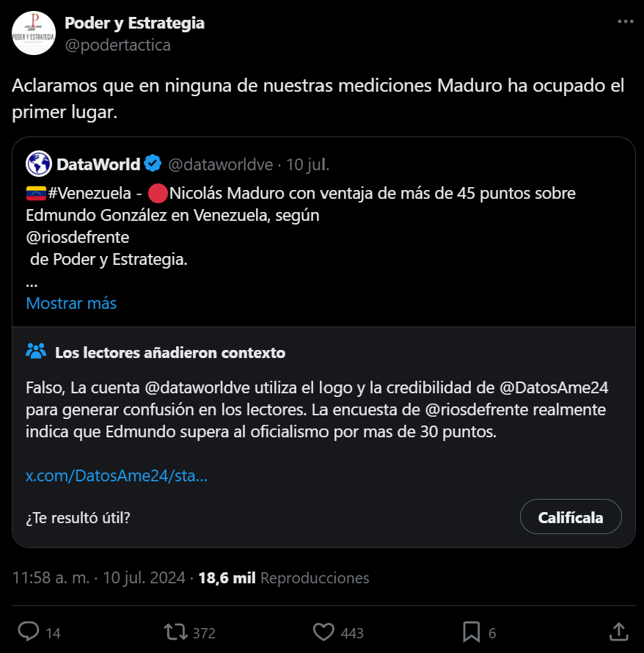Screen dimensions: 644x653
Task: Expand quoted tweet with Mostrar más
Action: click(71, 303)
